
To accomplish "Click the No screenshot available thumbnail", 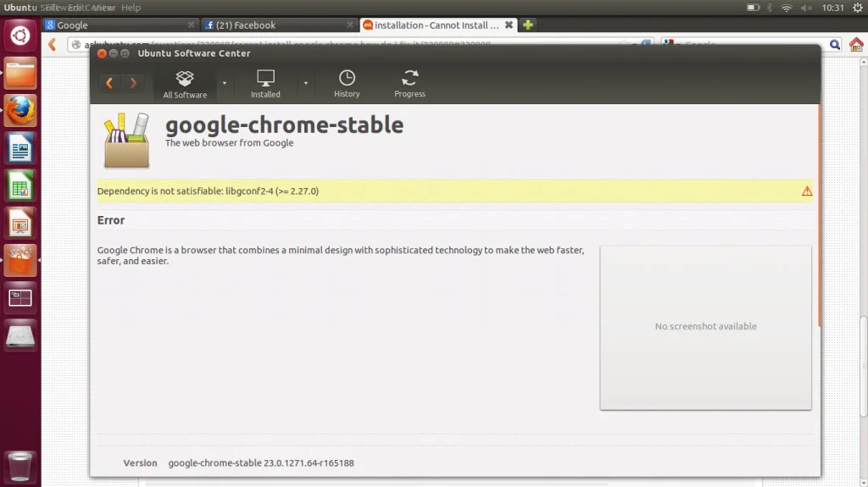I will click(x=705, y=328).
